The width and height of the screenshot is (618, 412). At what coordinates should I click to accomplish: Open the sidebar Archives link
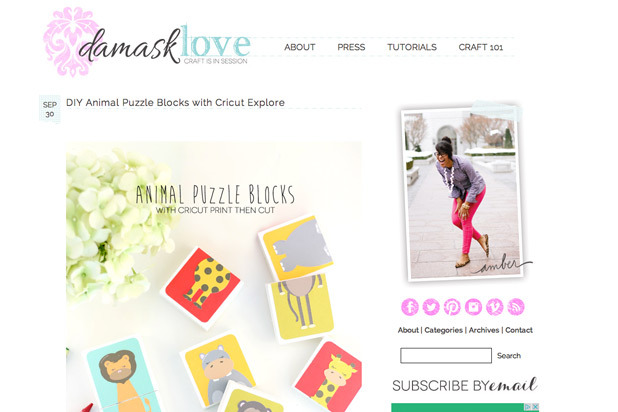click(484, 330)
